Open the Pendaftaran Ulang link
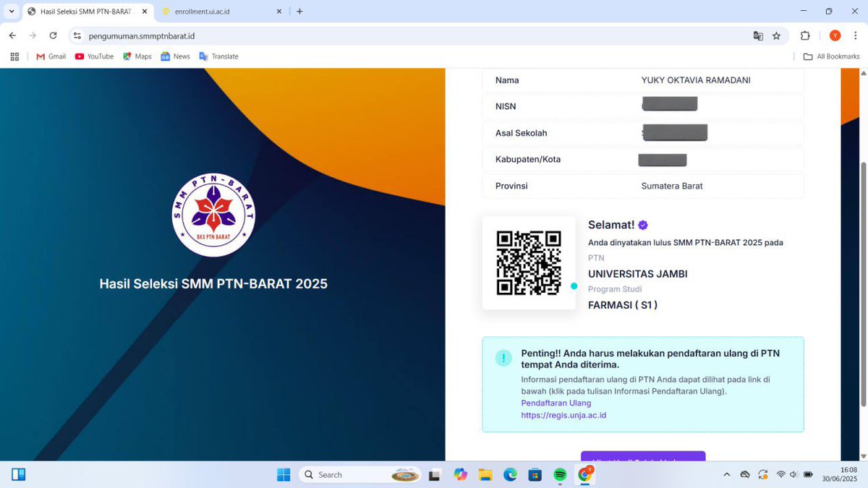This screenshot has height=488, width=868. pyautogui.click(x=556, y=403)
